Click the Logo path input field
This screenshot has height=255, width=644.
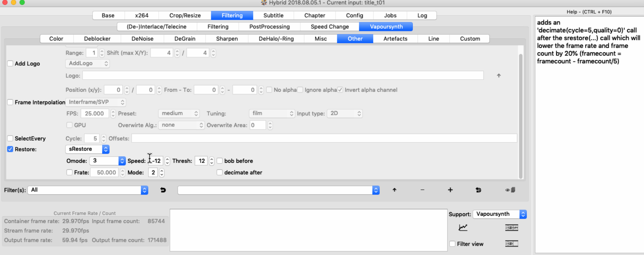point(283,75)
